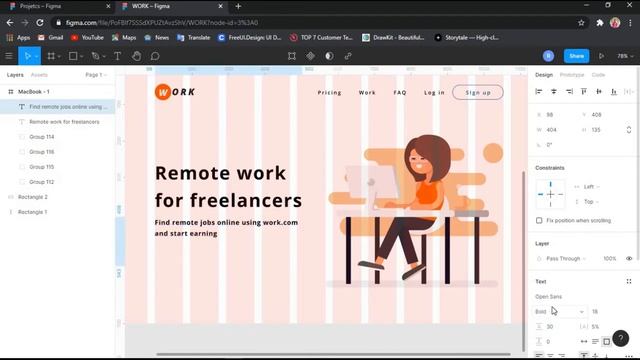
Task: Click the user avatar in Figma toolbar
Action: point(548,56)
